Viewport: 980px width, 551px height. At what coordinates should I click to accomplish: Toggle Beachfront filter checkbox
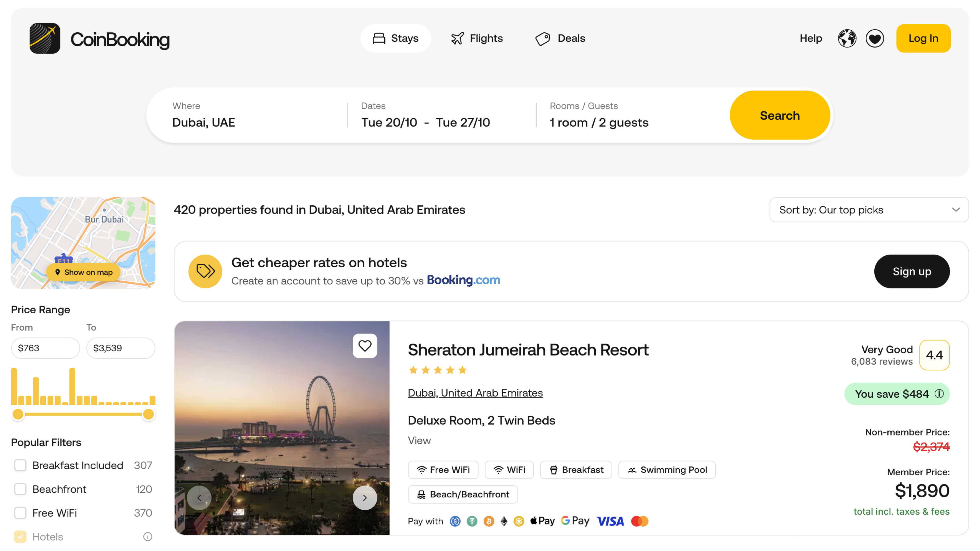[20, 489]
